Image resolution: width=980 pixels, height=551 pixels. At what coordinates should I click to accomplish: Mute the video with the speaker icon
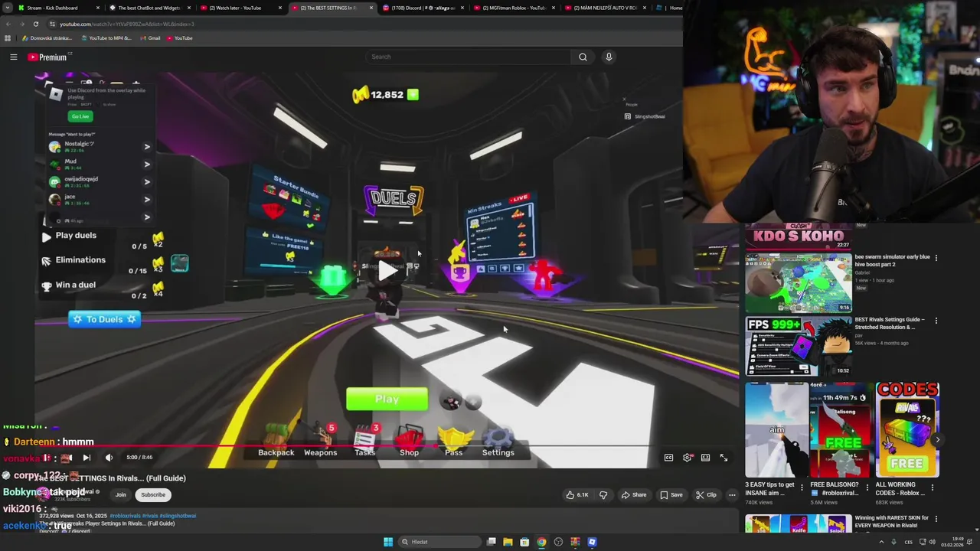[109, 458]
